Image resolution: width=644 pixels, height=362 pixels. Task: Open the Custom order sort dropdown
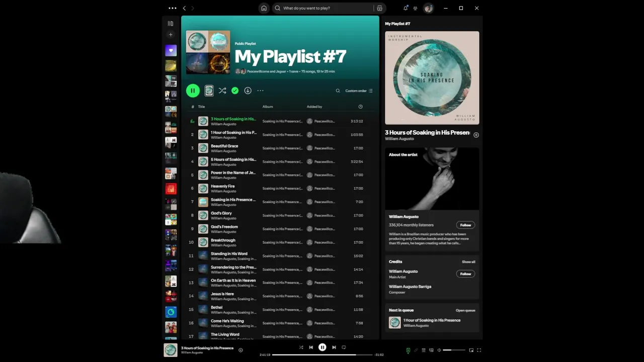(x=359, y=90)
